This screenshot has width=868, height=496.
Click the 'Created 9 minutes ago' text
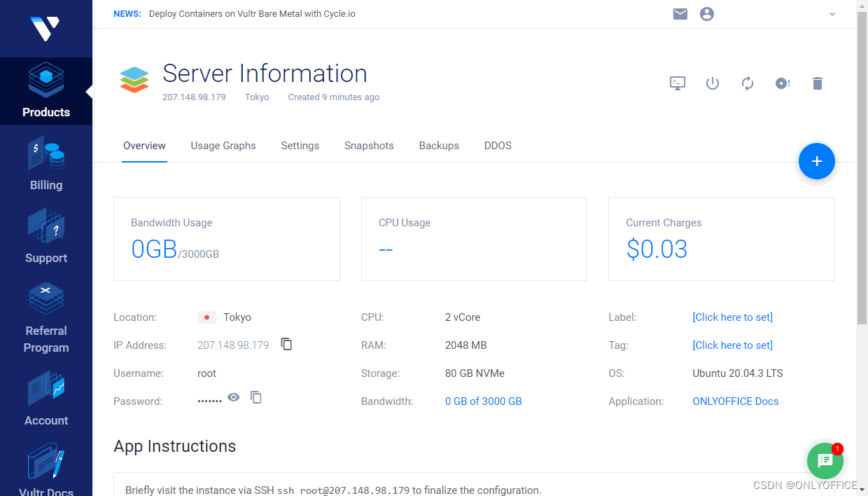pyautogui.click(x=334, y=97)
